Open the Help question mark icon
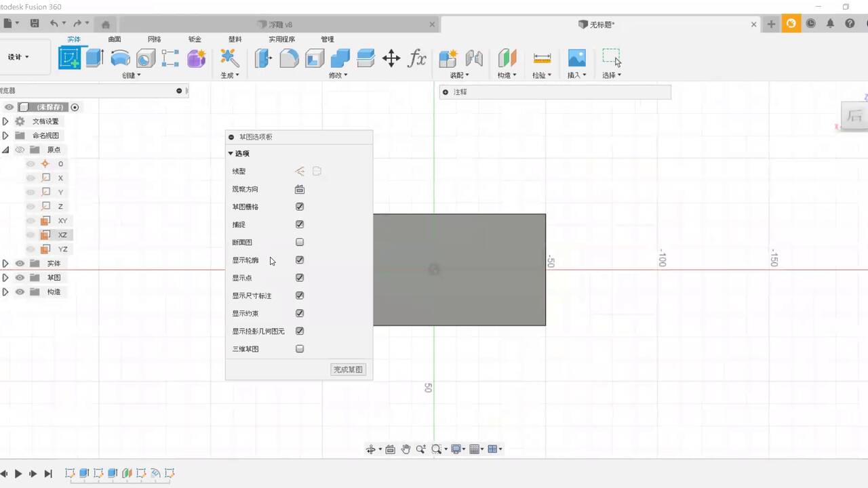This screenshot has height=488, width=868. pyautogui.click(x=850, y=24)
